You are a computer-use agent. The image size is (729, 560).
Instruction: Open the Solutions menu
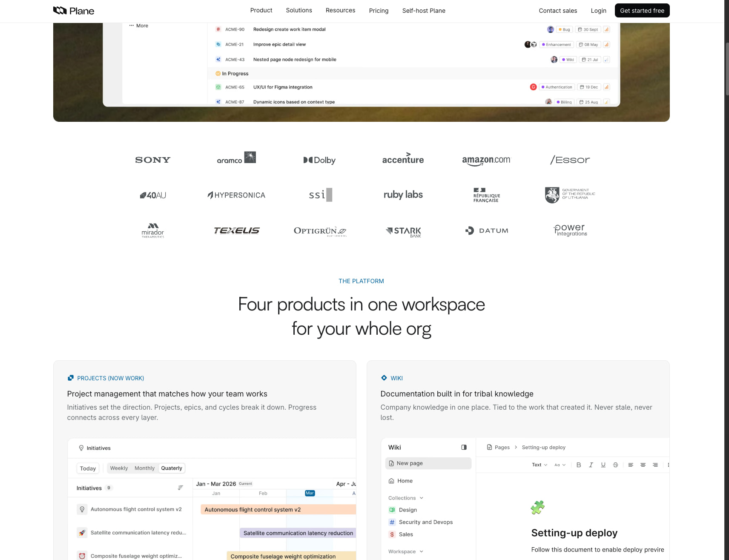(x=299, y=10)
